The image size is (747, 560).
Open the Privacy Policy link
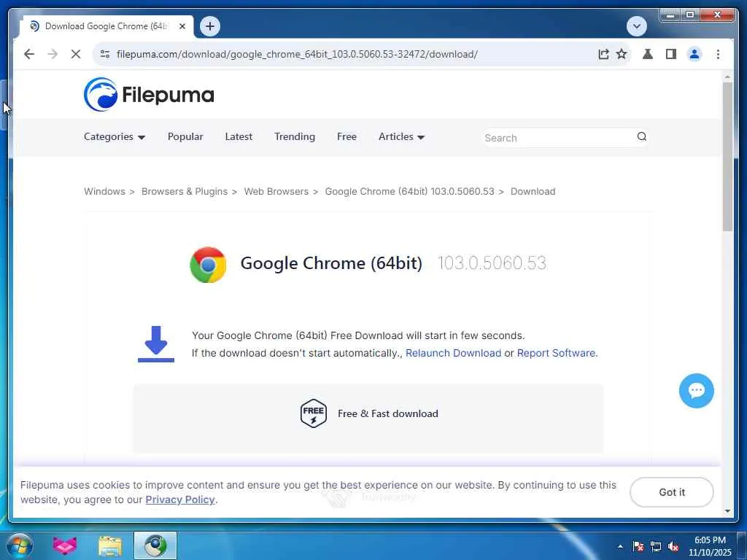point(180,499)
